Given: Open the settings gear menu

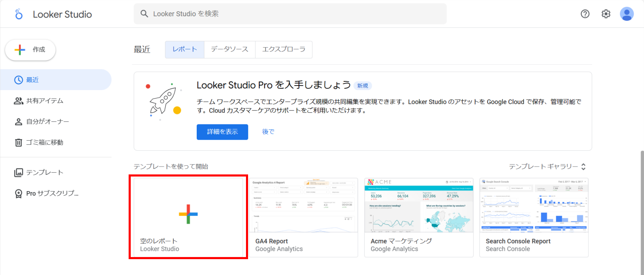Looking at the screenshot, I should point(606,14).
